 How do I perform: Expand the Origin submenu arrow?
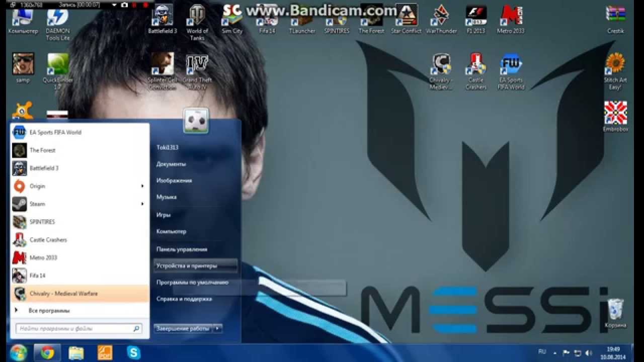click(142, 186)
